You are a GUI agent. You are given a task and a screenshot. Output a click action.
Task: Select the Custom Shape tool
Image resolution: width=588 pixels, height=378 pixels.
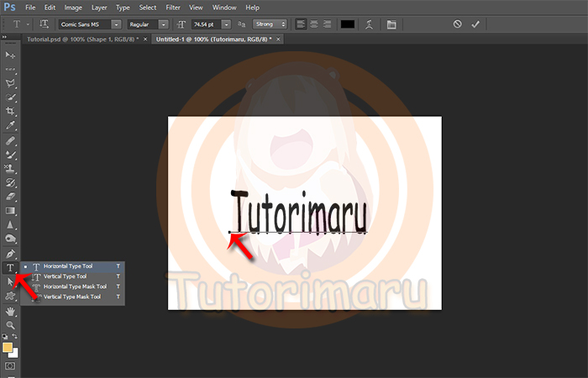(x=10, y=296)
